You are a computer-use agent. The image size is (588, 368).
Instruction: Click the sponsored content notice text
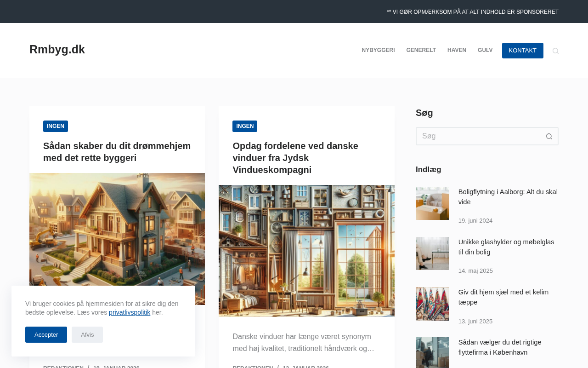point(473,12)
